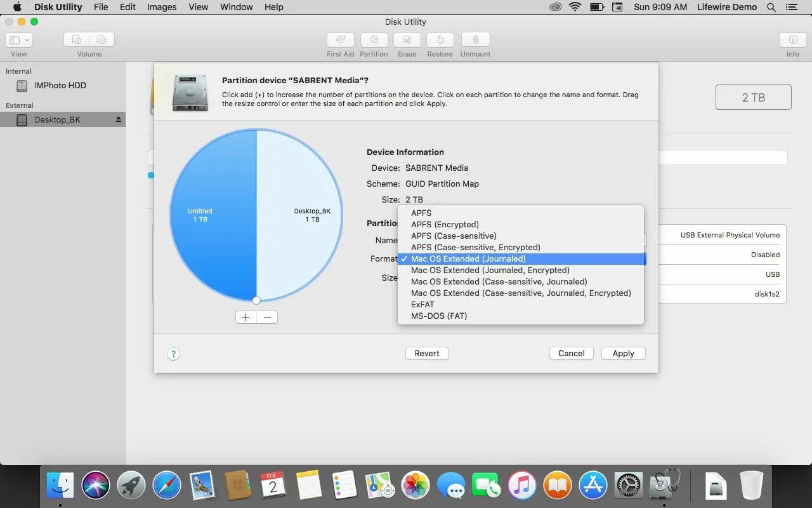812x508 pixels.
Task: Choose MS-DOS (FAT) format
Action: [521, 316]
